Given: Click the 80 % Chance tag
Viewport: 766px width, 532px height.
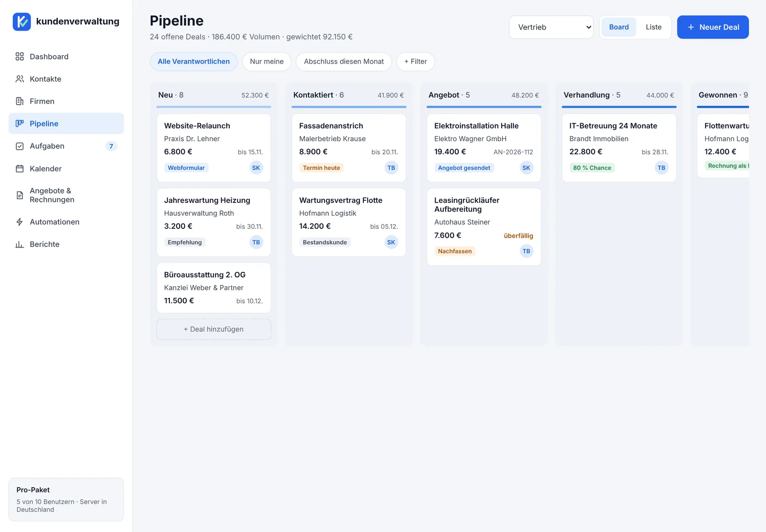Looking at the screenshot, I should pyautogui.click(x=592, y=168).
